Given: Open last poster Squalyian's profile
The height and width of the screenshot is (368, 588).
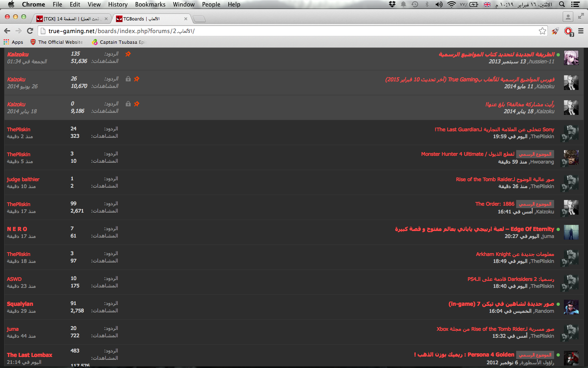Looking at the screenshot, I should point(20,304).
